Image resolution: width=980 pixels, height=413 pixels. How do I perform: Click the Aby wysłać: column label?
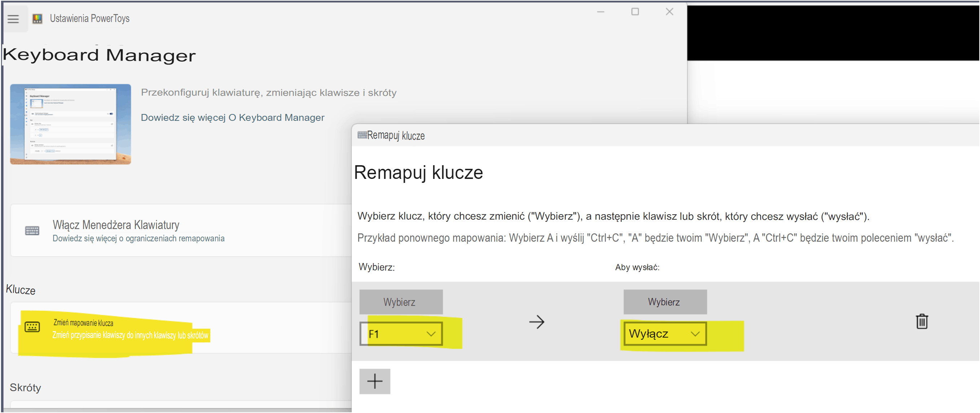(637, 267)
